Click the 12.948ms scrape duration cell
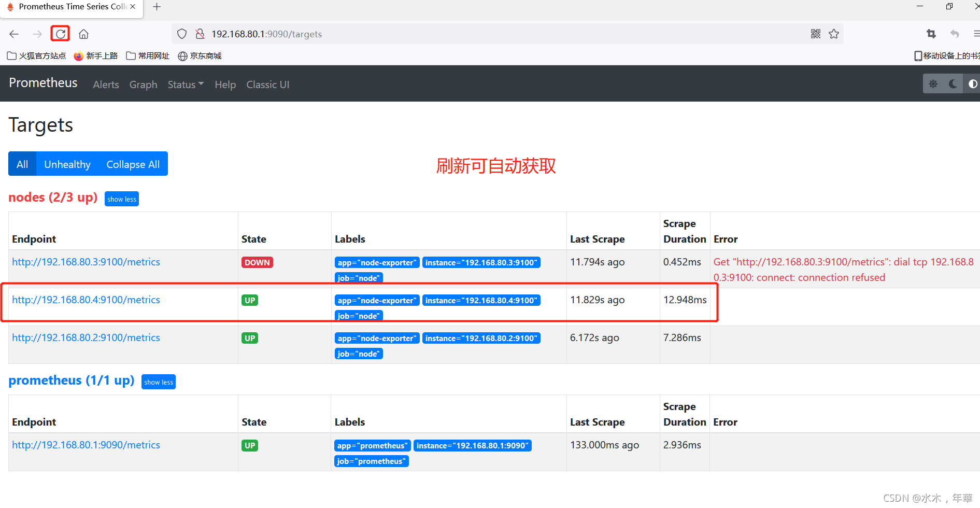Screen dimensions: 980x508 [685, 300]
